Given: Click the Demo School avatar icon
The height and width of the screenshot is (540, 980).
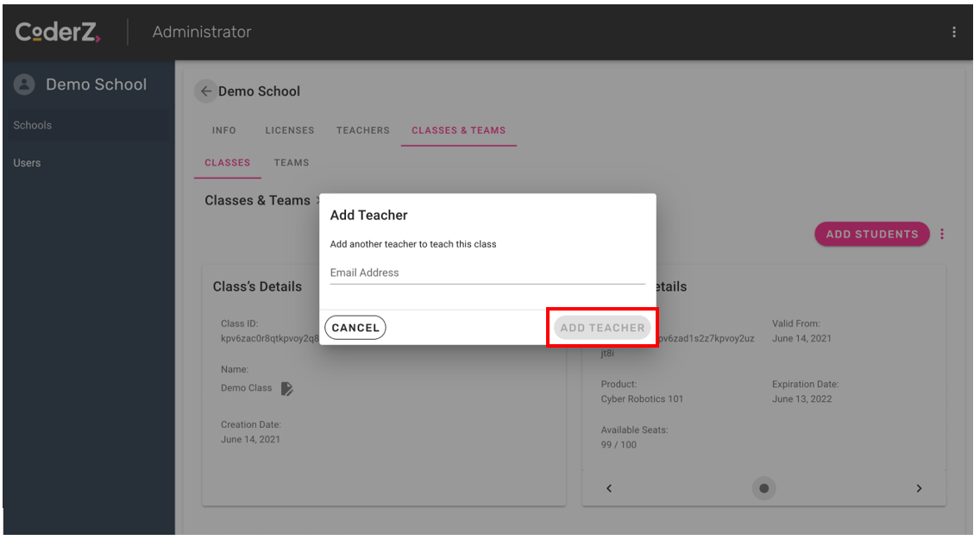Looking at the screenshot, I should pyautogui.click(x=25, y=85).
